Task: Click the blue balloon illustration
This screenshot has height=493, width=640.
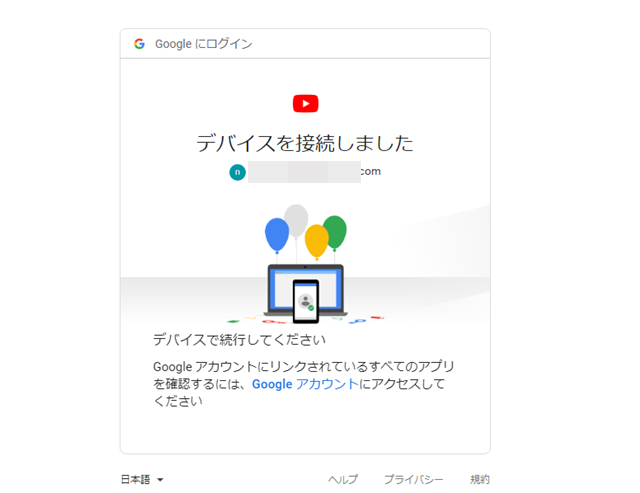Action: (277, 235)
